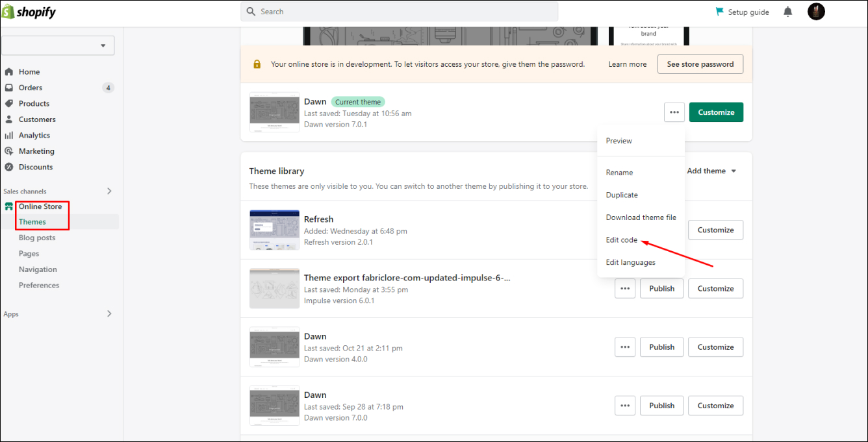Expand the Apps section
The height and width of the screenshot is (442, 868).
[x=109, y=313]
